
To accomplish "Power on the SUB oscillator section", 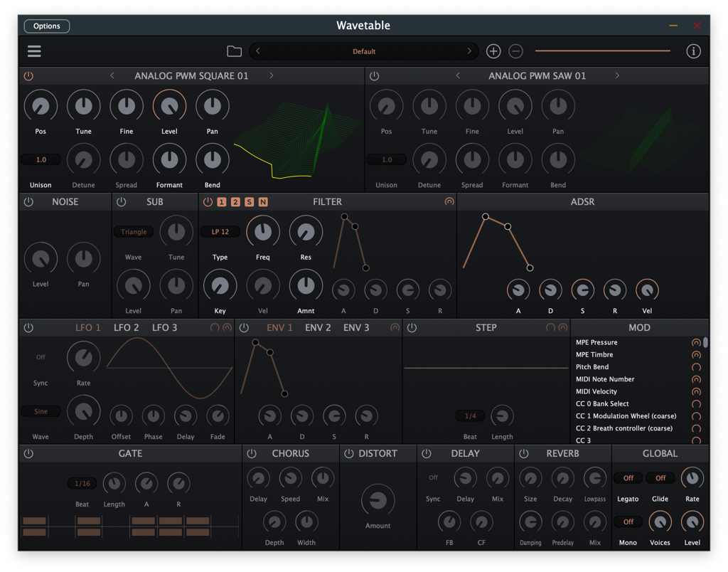I will (x=120, y=201).
